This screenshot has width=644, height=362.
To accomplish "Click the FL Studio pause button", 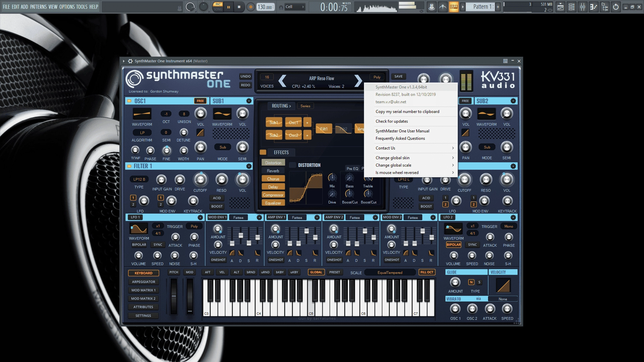I will point(228,7).
